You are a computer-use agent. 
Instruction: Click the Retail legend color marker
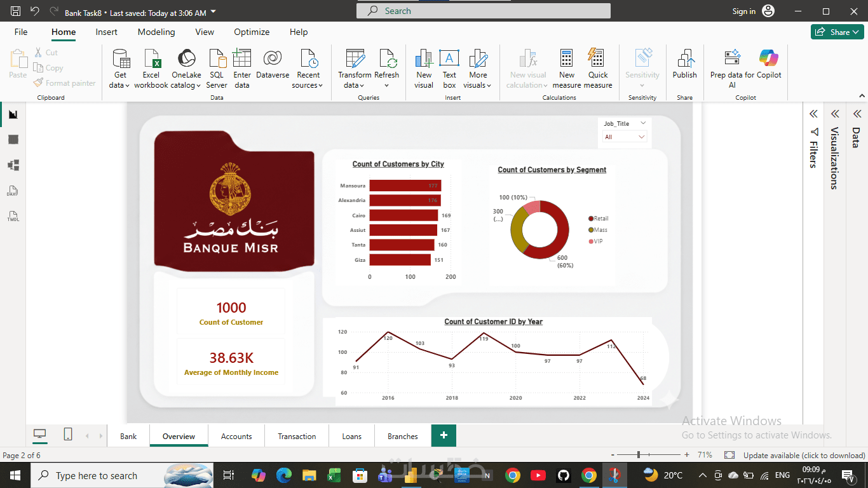(x=591, y=219)
